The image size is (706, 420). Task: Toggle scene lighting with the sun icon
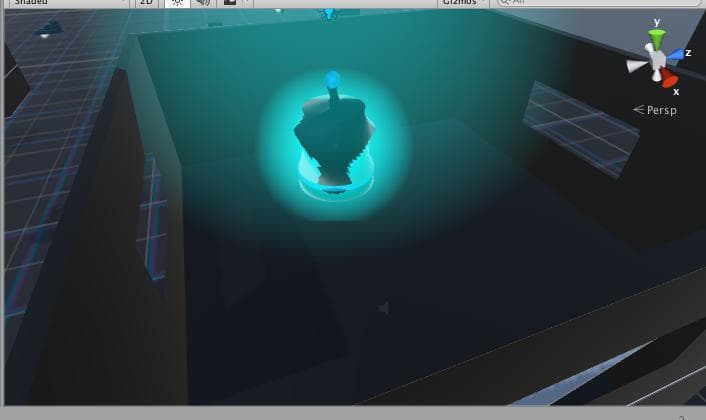click(177, 3)
